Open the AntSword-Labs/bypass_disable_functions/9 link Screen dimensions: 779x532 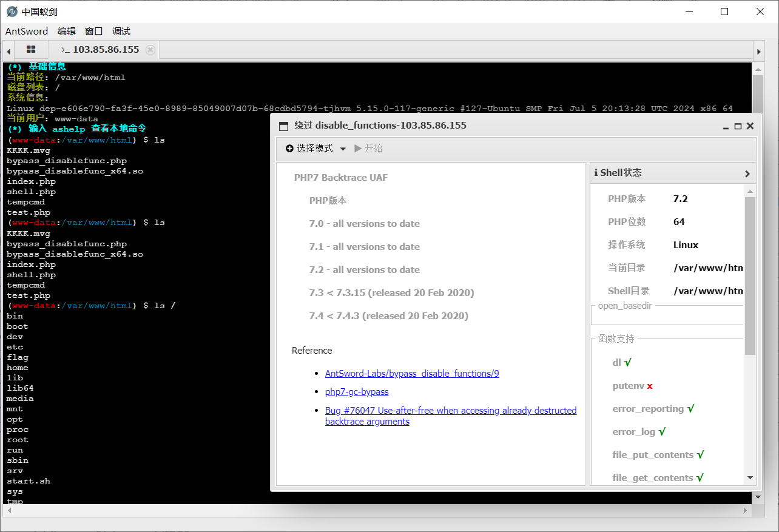412,374
